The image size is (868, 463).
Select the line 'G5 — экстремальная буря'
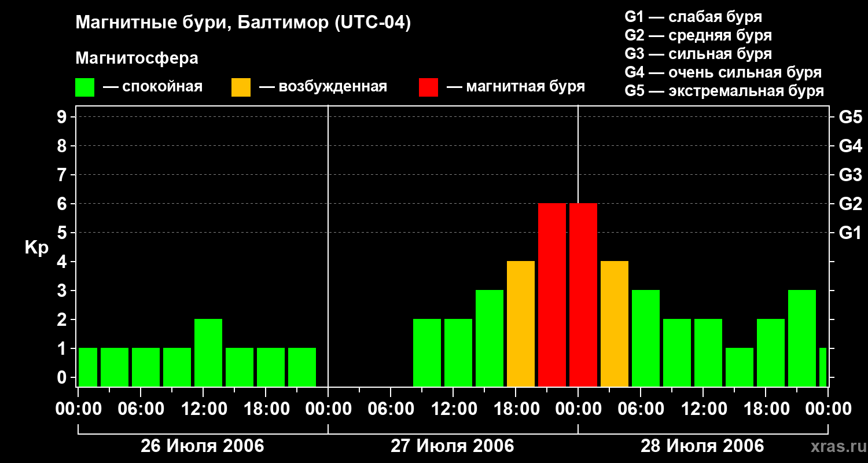coord(724,91)
